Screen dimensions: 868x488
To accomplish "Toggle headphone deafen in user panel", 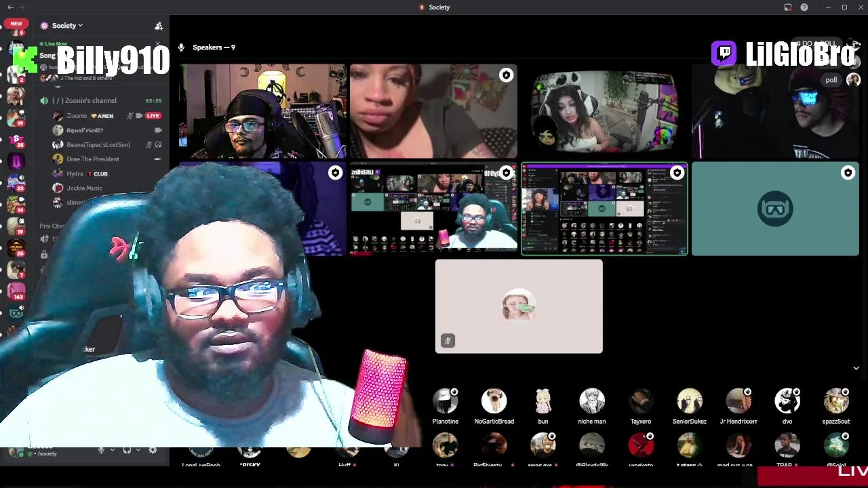I will click(x=127, y=450).
